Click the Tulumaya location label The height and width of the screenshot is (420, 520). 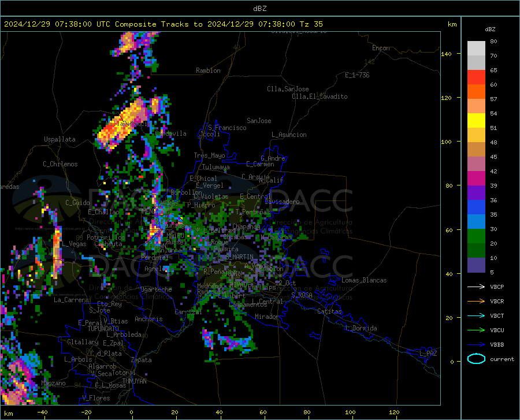(x=216, y=168)
